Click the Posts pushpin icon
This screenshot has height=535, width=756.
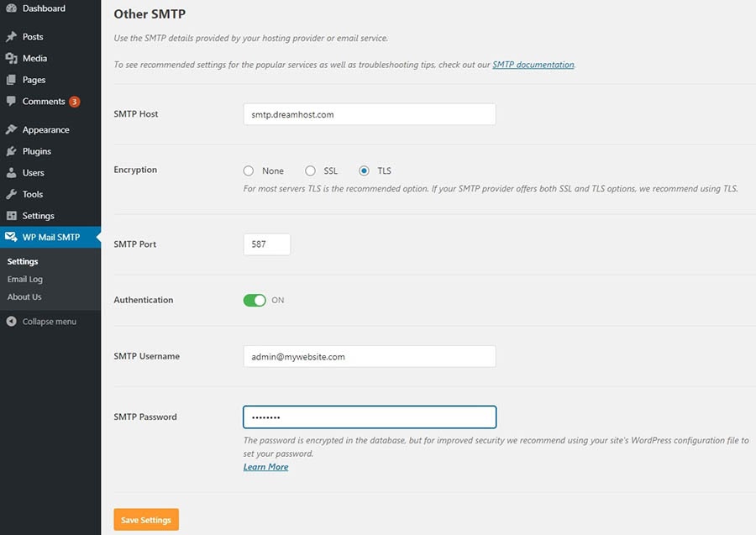click(11, 37)
